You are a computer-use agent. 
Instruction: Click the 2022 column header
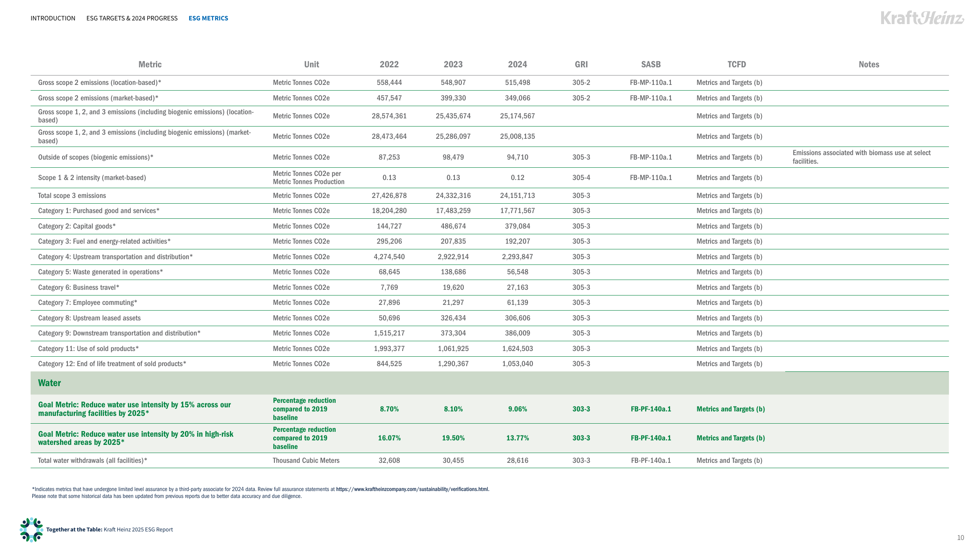tap(389, 64)
